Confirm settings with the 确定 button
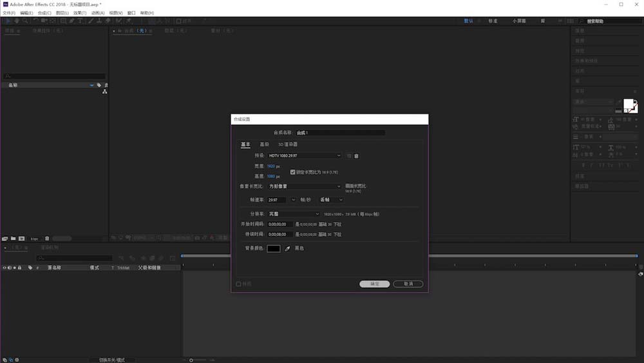Viewport: 644px width, 363px height. coord(374,284)
